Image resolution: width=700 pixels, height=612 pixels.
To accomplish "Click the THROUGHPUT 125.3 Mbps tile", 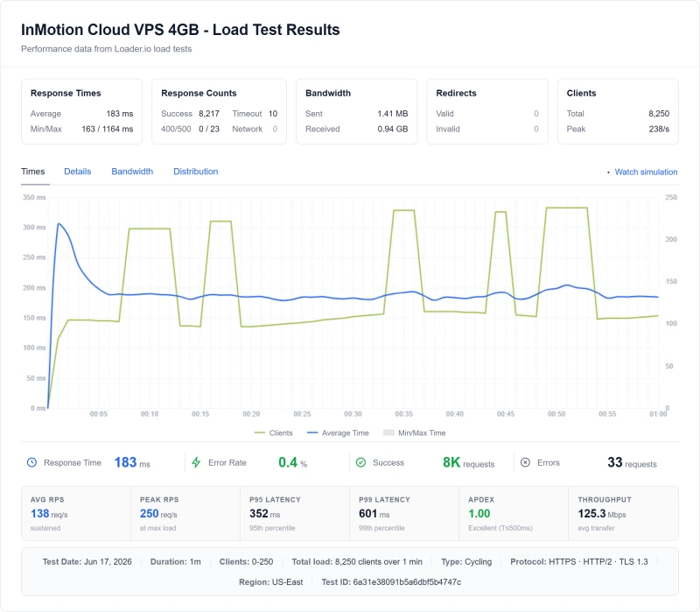I will tap(623, 513).
